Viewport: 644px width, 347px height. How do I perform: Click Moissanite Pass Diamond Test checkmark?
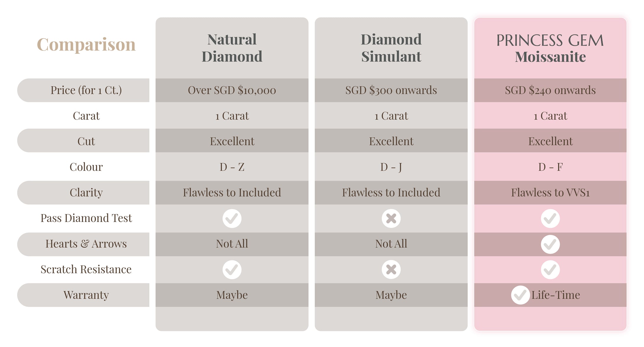550,218
